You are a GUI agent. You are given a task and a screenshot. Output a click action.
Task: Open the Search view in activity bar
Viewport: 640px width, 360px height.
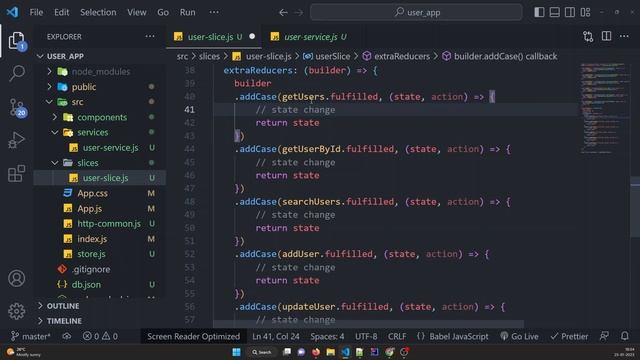tap(16, 73)
